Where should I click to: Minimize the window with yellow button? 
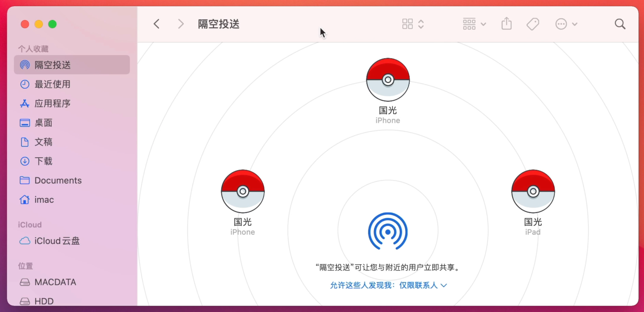[x=39, y=24]
